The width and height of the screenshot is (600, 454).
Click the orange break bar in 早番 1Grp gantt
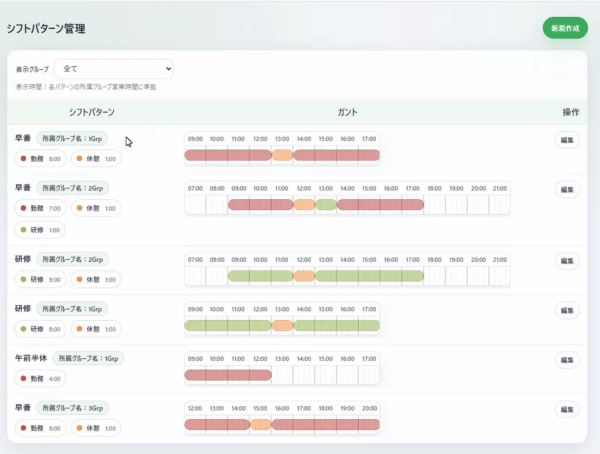[x=282, y=155]
